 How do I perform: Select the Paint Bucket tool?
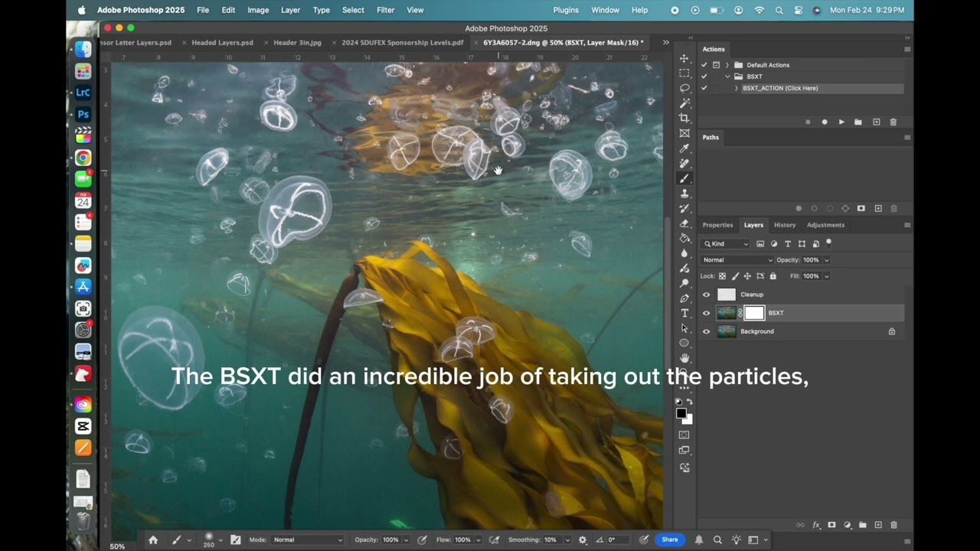[x=684, y=238]
